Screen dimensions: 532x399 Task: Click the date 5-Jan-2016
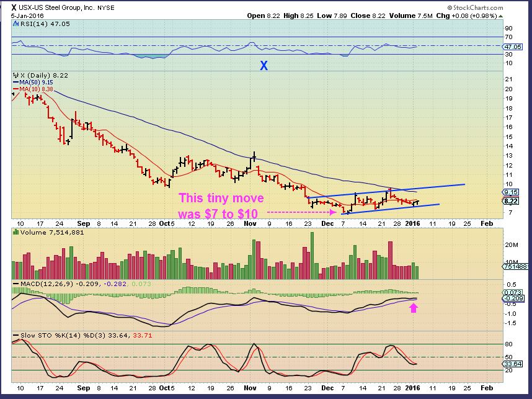(27, 16)
